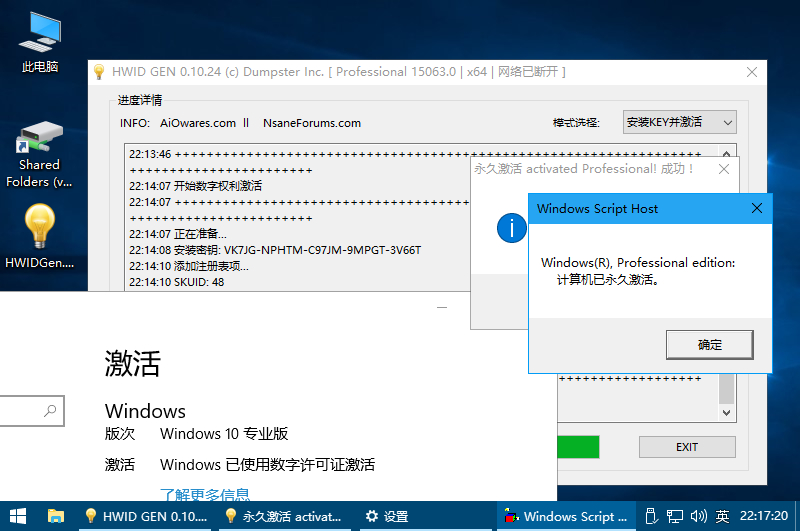This screenshot has height=531, width=800.
Task: Click 计算机已永久激活 message in Script Host
Action: [607, 280]
